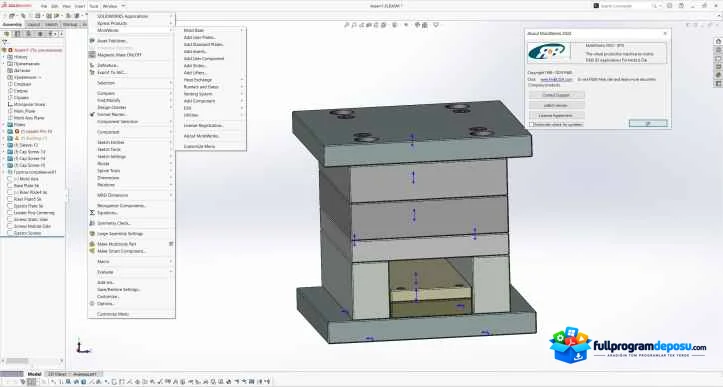Click OK in About MoldWorks dialog
Viewport: 723px width, 387px height.
tap(648, 124)
